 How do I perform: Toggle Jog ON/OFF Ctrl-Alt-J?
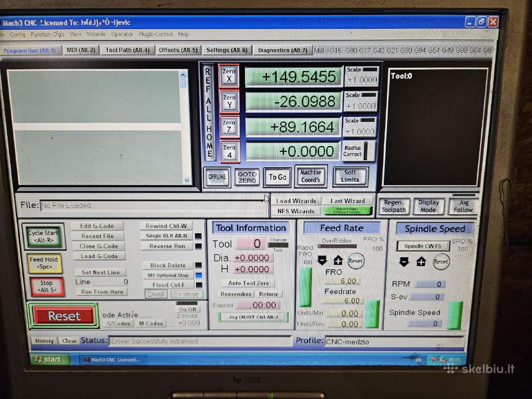pos(253,317)
